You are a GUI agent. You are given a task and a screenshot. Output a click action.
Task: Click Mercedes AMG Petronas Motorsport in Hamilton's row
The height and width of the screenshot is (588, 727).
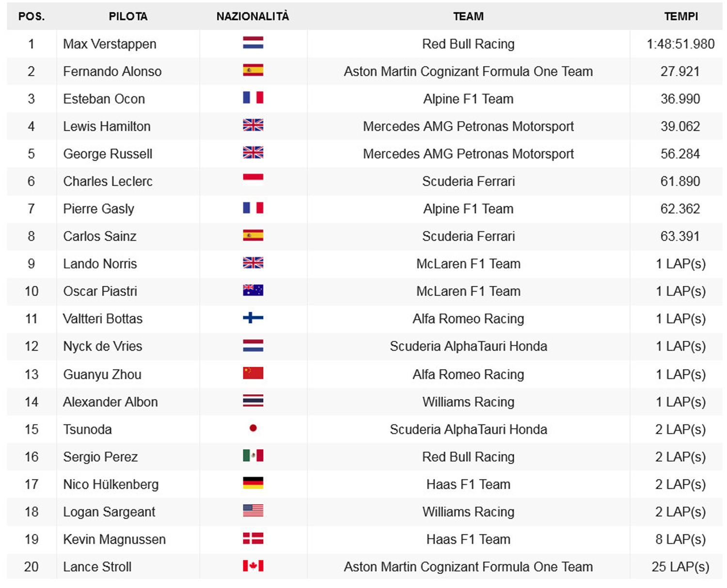coord(468,126)
